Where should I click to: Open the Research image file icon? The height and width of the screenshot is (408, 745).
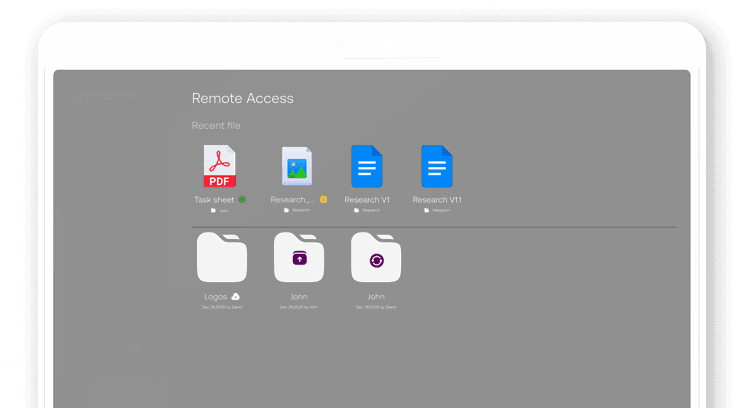pyautogui.click(x=297, y=166)
